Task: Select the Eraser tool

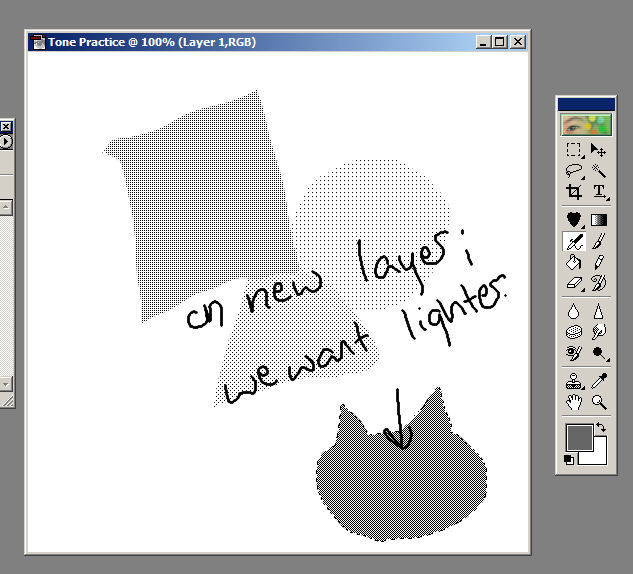Action: click(574, 283)
